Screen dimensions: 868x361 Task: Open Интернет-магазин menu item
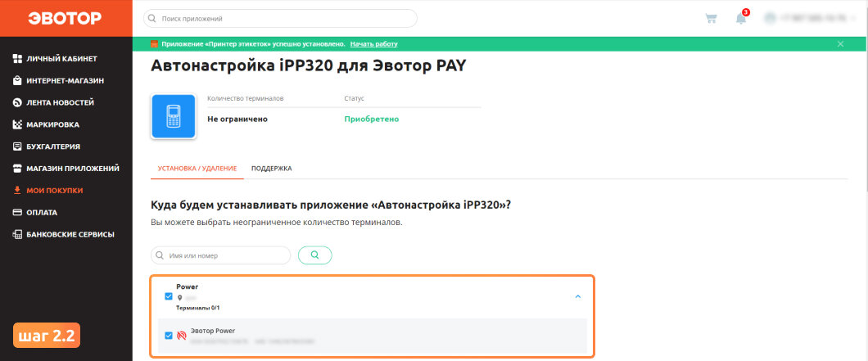[x=66, y=81]
